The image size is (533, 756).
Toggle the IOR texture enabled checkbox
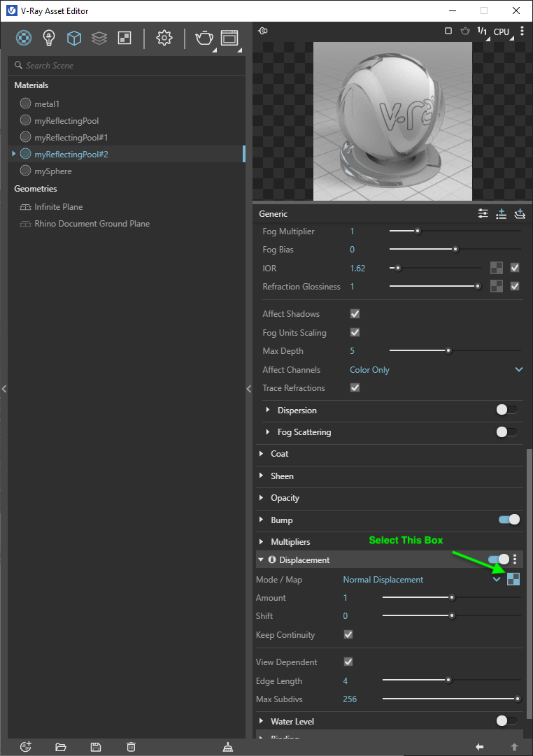click(515, 268)
